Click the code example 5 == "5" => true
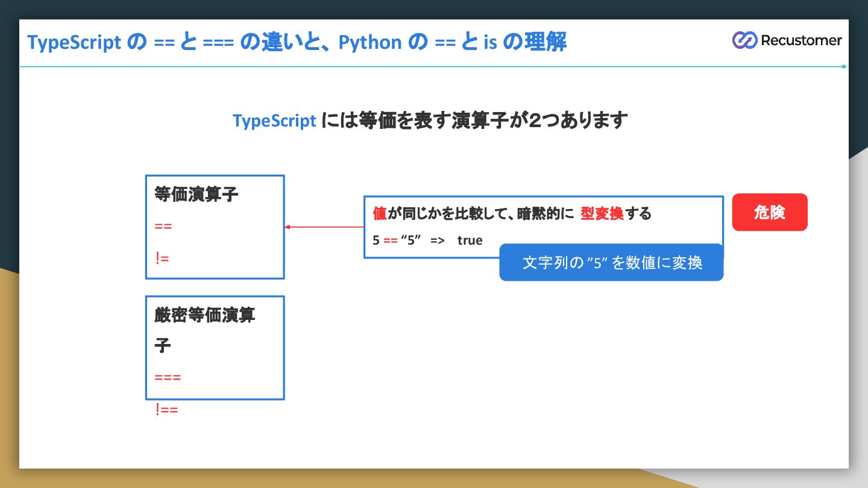 coord(427,240)
